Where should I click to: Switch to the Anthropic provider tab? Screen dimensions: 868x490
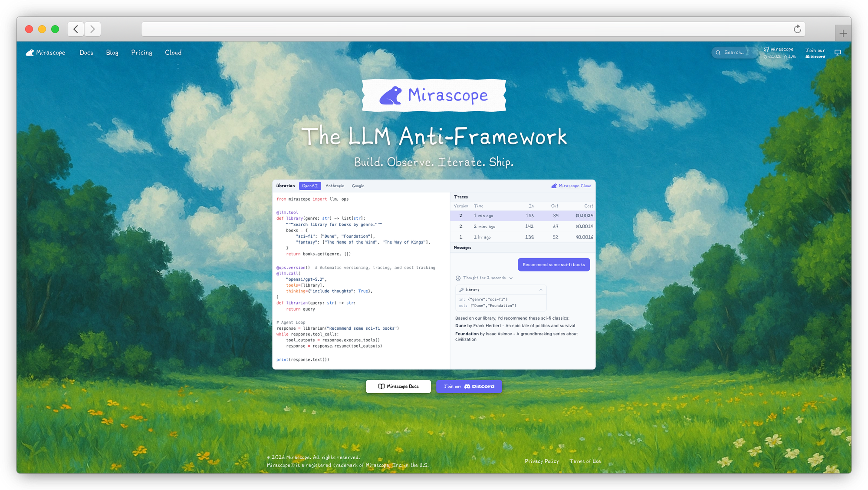(x=335, y=186)
